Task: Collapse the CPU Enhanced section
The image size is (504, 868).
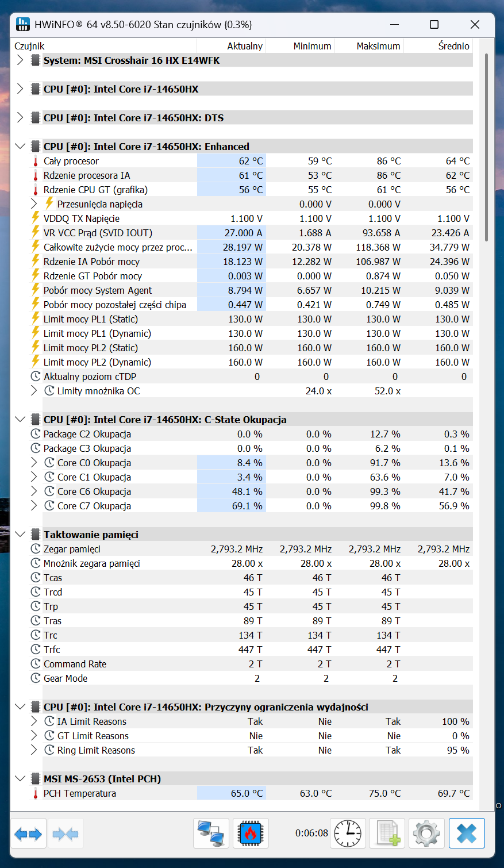Action: coord(20,146)
